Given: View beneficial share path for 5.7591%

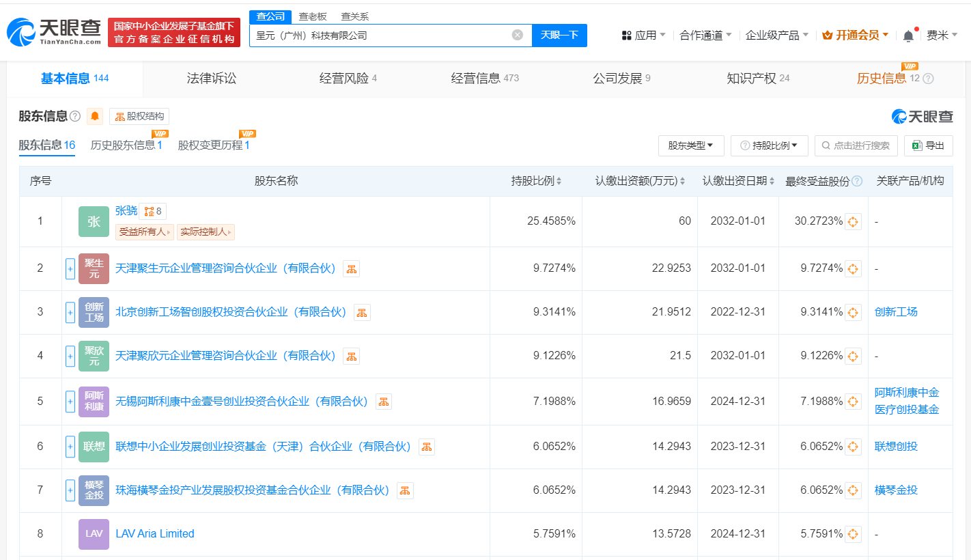Looking at the screenshot, I should click(x=853, y=534).
